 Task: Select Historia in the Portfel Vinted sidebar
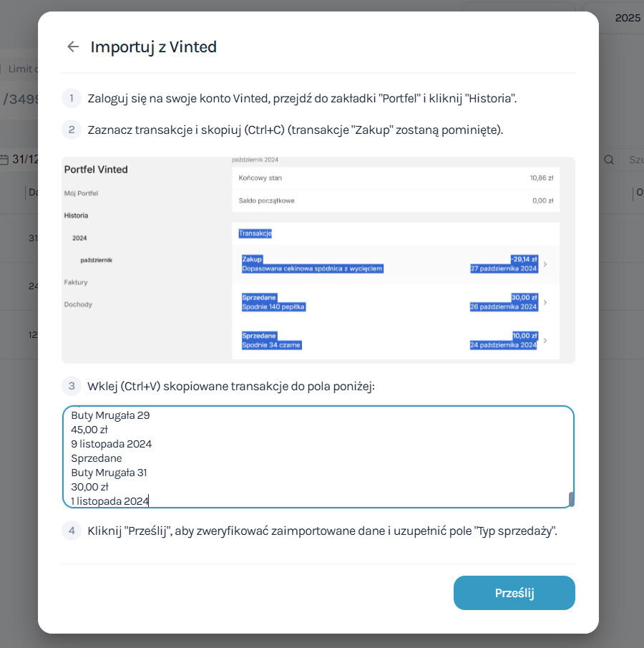pos(77,216)
